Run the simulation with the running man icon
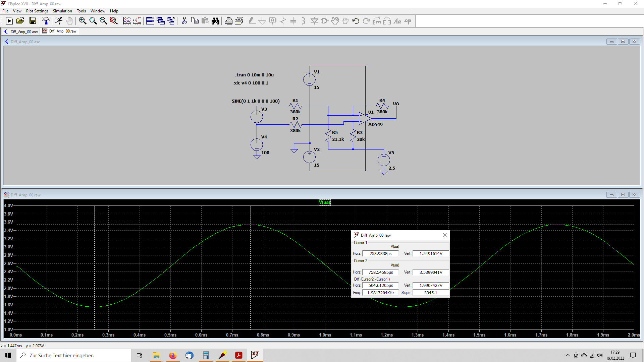Image resolution: width=644 pixels, height=362 pixels. point(59,21)
